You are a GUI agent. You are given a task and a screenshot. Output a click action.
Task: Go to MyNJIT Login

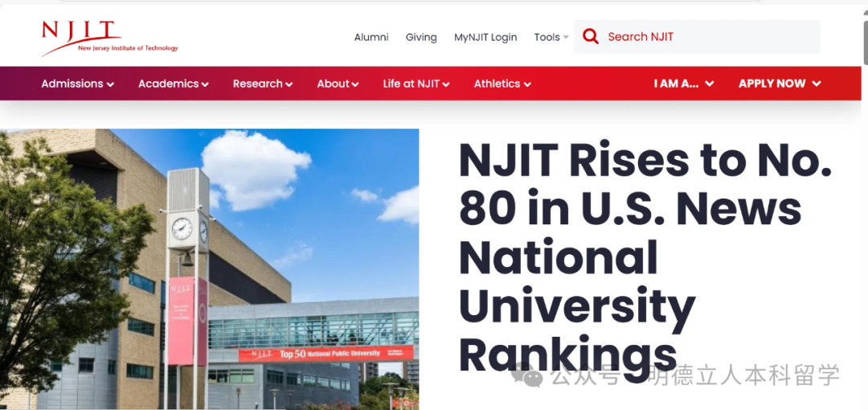[485, 37]
